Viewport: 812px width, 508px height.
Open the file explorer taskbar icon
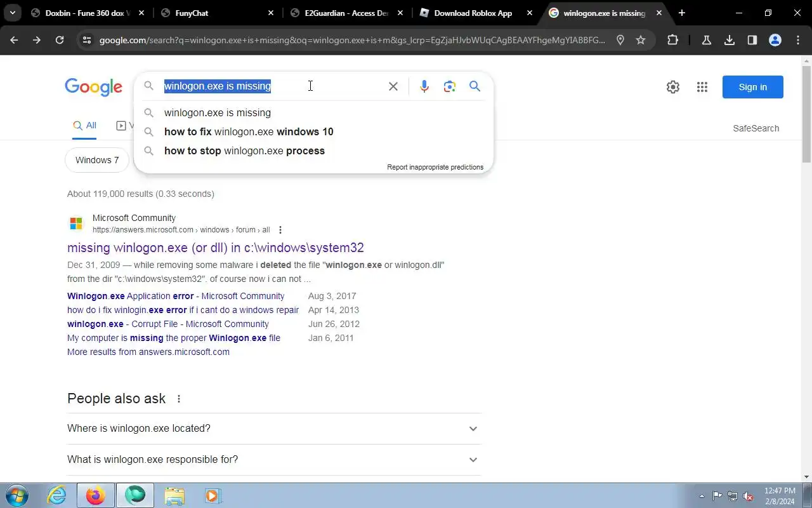pos(174,495)
